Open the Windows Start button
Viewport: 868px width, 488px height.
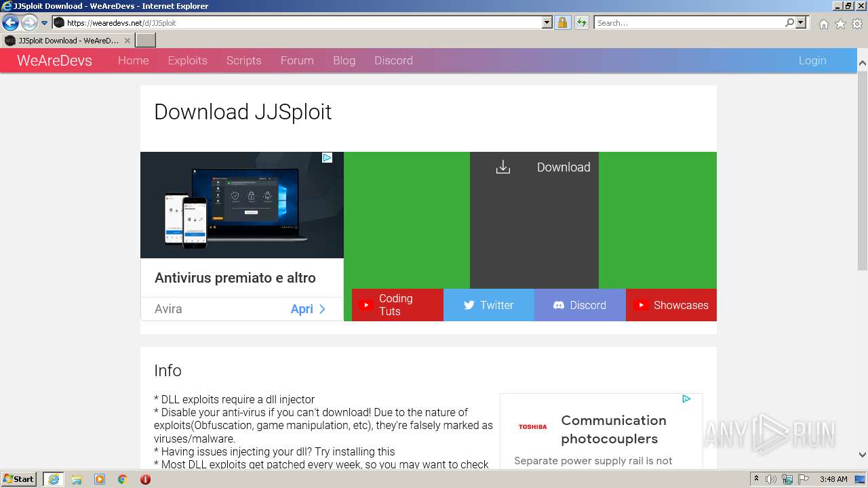pyautogui.click(x=19, y=479)
